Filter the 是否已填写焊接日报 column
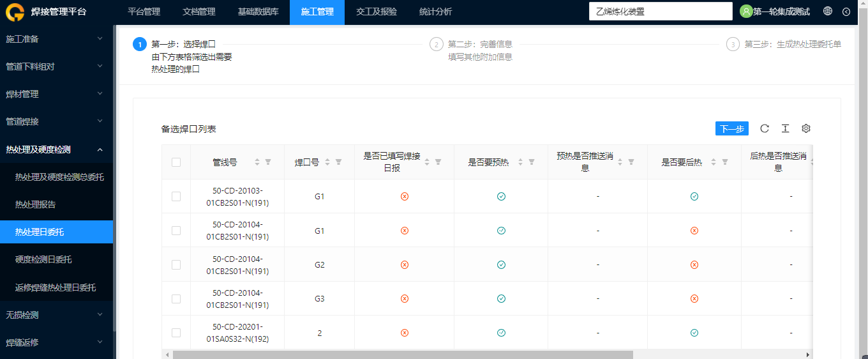868x359 pixels. [438, 162]
